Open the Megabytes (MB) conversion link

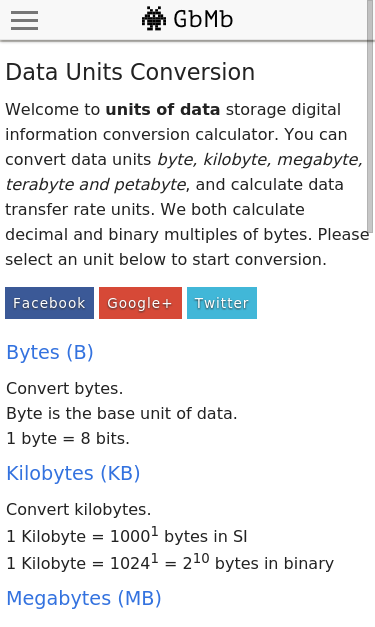pyautogui.click(x=84, y=598)
